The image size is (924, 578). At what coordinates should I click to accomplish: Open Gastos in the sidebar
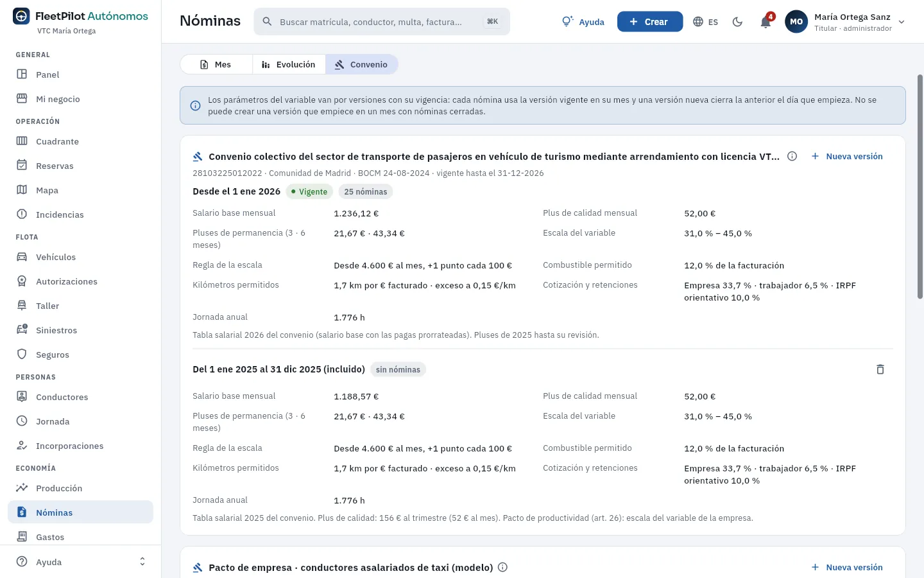click(x=80, y=537)
